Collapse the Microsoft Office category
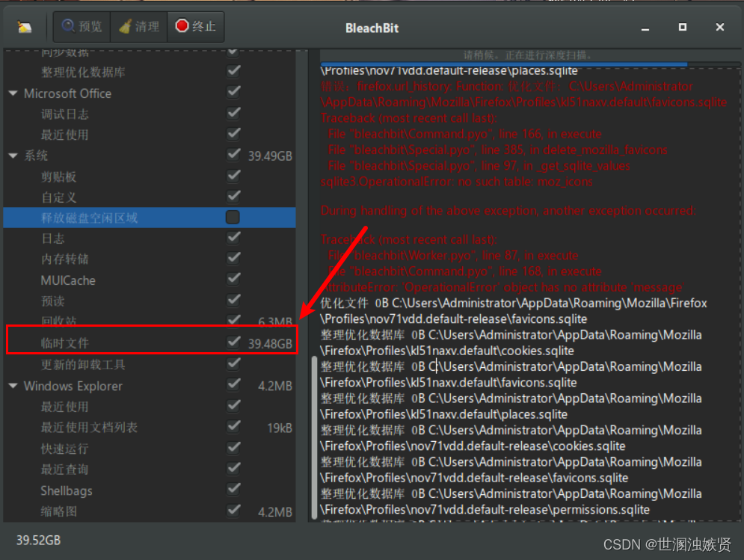 (x=13, y=93)
